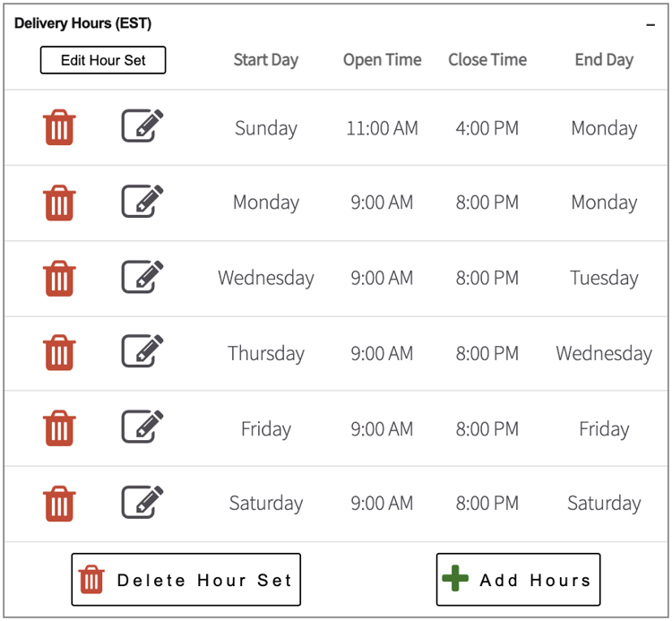Click 9:00 AM in the Saturday row
The image size is (672, 621).
tap(382, 503)
